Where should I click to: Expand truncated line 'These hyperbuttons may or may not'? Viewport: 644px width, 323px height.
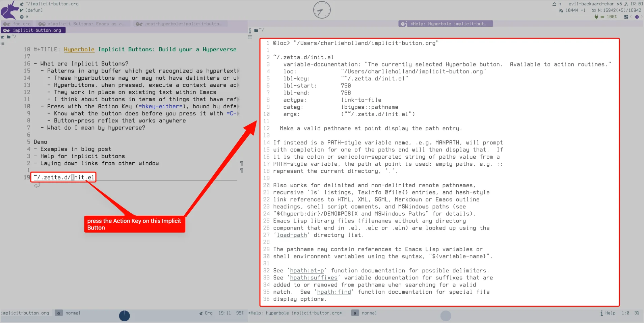coord(238,78)
